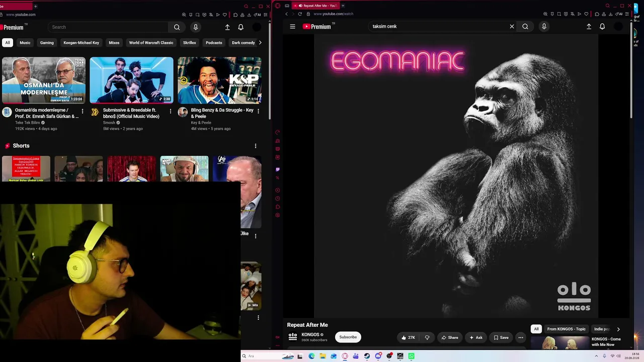The width and height of the screenshot is (644, 362).
Task: Open Easy Setup in the left browser toolbar
Action: [x=266, y=15]
